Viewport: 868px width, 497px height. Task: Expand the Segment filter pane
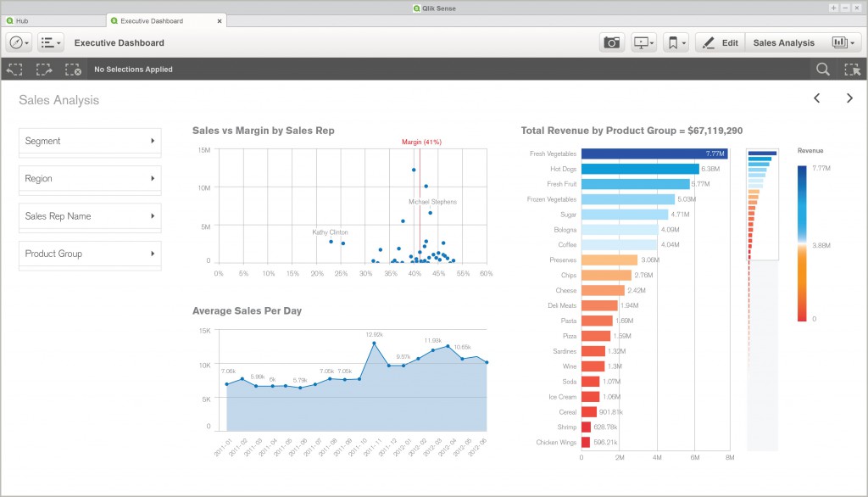89,142
